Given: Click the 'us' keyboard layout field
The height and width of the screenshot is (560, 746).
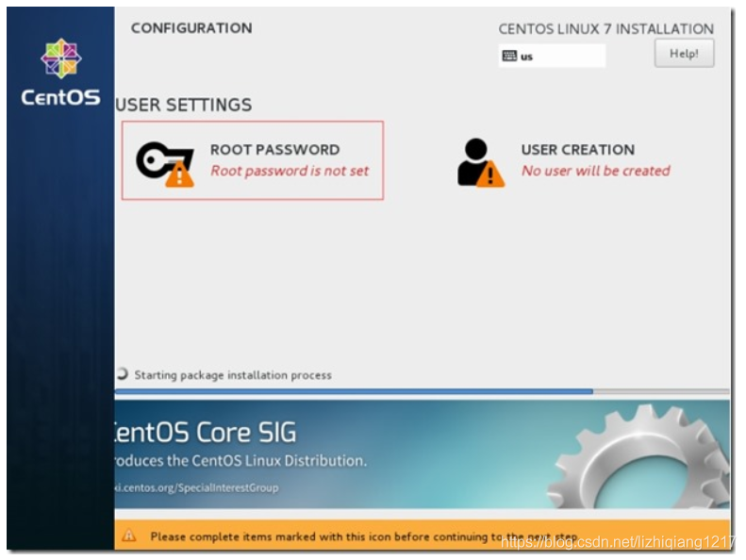Looking at the screenshot, I should point(552,56).
